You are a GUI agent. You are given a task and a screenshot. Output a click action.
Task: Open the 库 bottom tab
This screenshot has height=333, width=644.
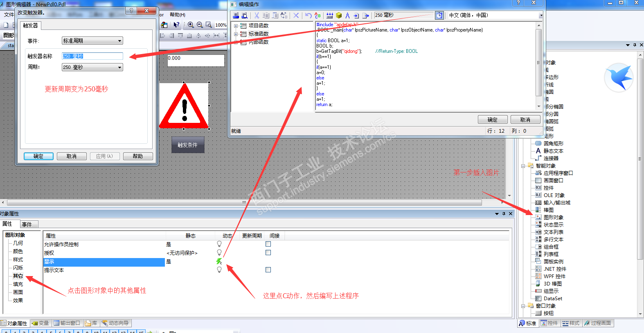click(x=91, y=323)
